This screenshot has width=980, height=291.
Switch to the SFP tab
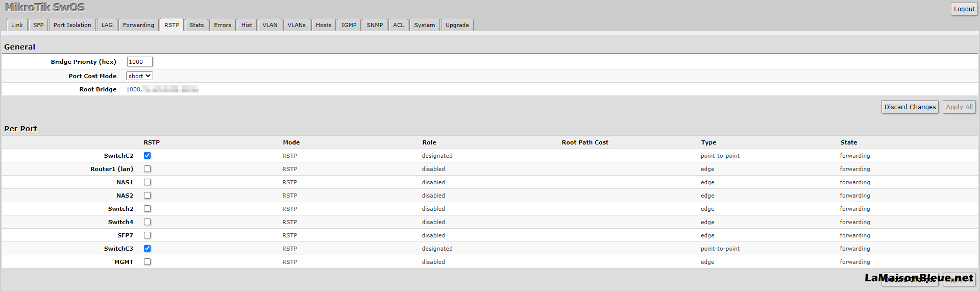pyautogui.click(x=38, y=25)
